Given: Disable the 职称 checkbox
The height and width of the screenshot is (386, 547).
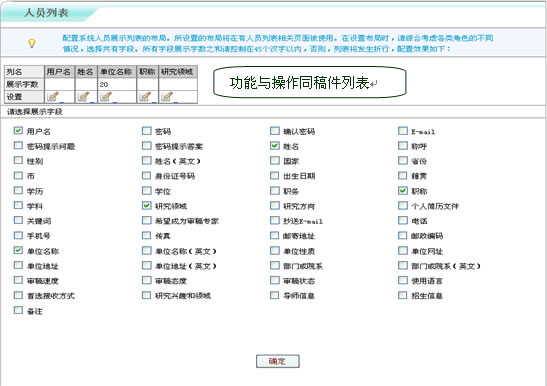Looking at the screenshot, I should pos(403,191).
